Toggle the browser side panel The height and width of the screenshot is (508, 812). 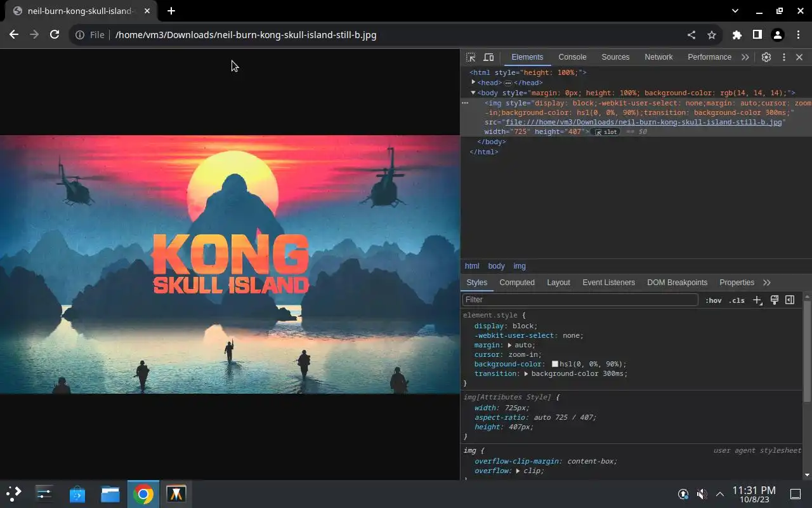point(757,35)
